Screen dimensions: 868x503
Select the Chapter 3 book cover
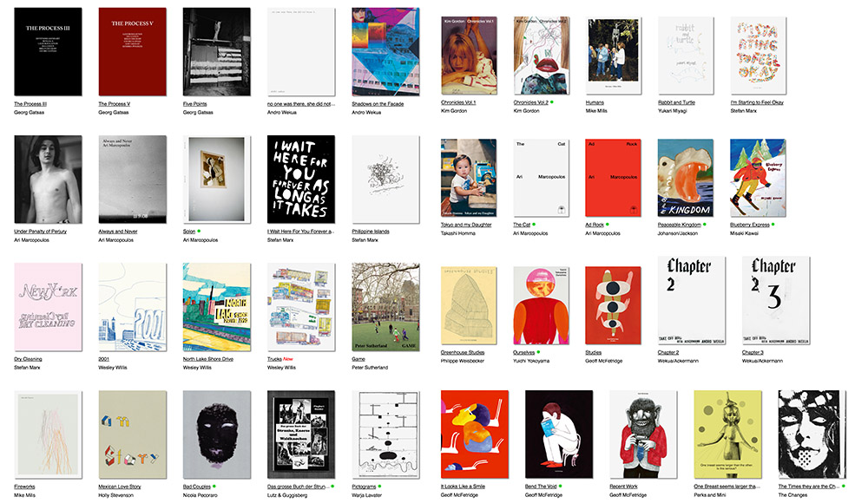[x=775, y=300]
